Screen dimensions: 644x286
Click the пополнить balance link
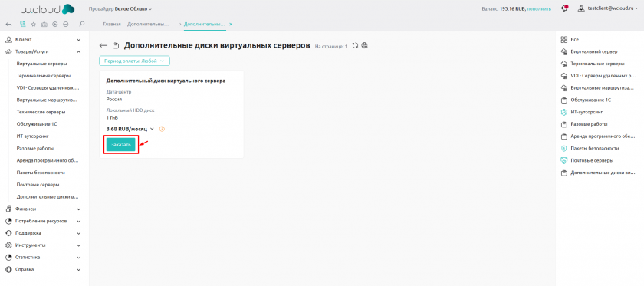tap(539, 8)
